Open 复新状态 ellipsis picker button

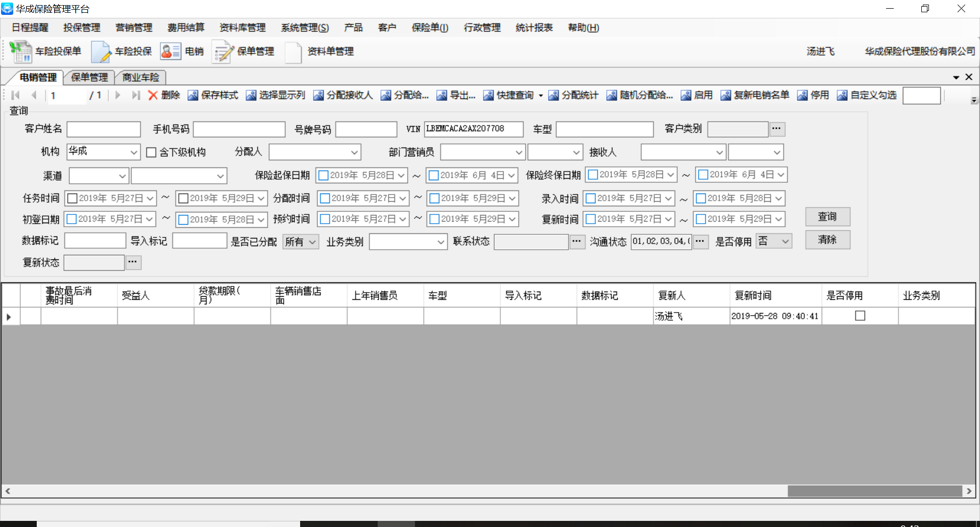[133, 262]
